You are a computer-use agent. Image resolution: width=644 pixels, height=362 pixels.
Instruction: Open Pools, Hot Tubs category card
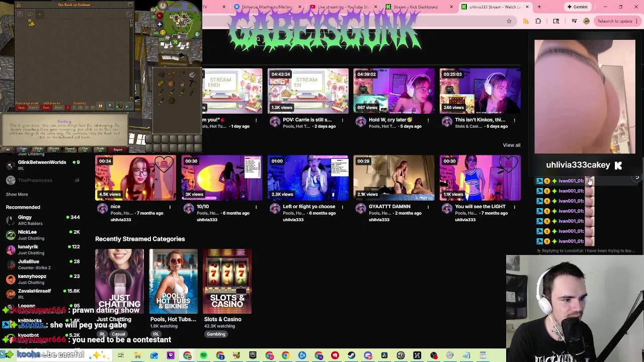[x=173, y=282]
